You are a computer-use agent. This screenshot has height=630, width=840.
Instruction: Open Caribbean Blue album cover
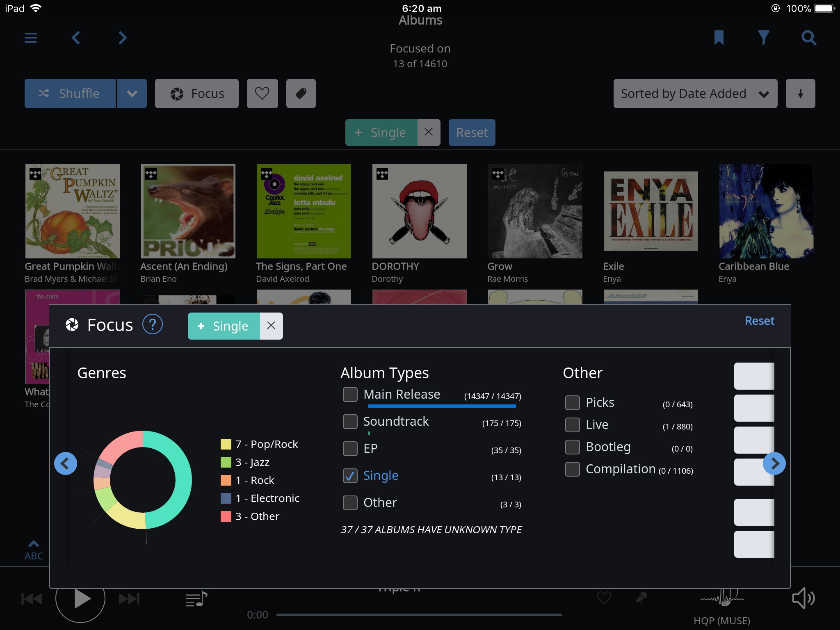click(766, 211)
